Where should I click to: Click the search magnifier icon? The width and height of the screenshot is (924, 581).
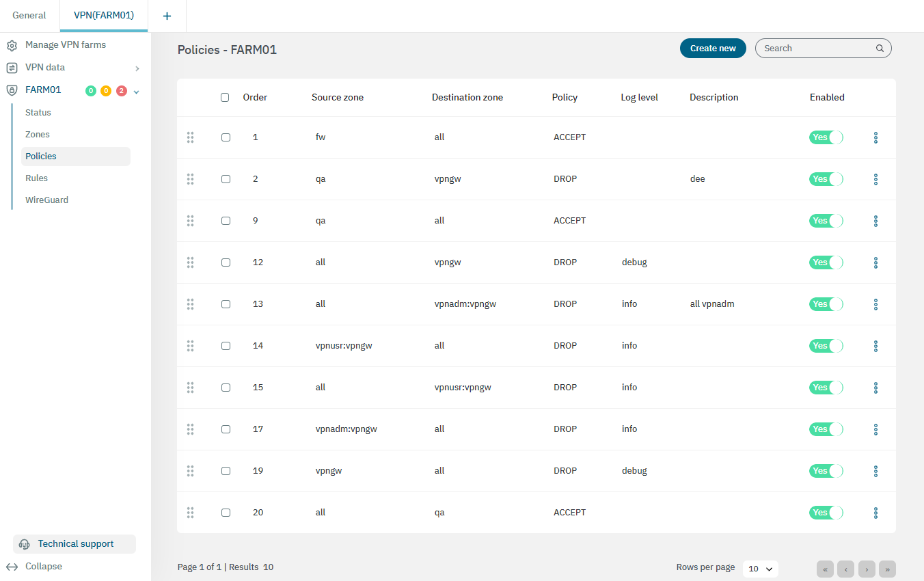[880, 49]
